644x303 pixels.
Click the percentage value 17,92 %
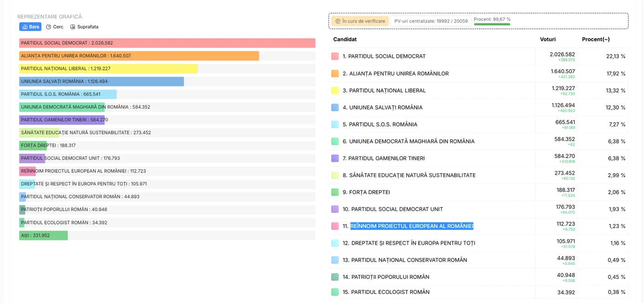(x=616, y=73)
